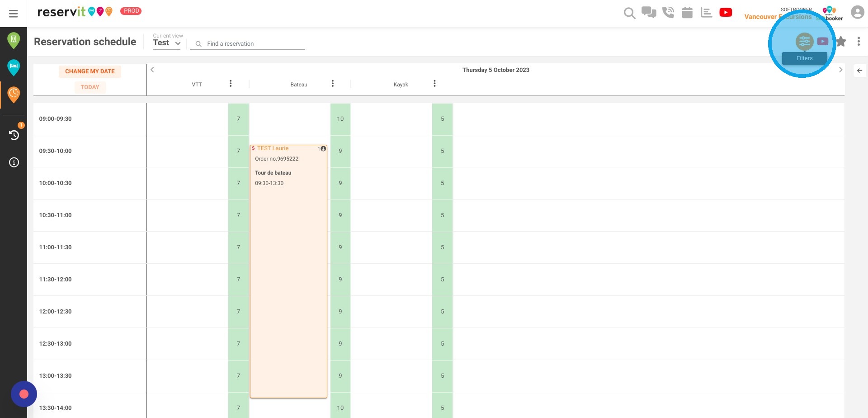Open the chat messages icon
Screen dimensions: 868x418
[649, 13]
